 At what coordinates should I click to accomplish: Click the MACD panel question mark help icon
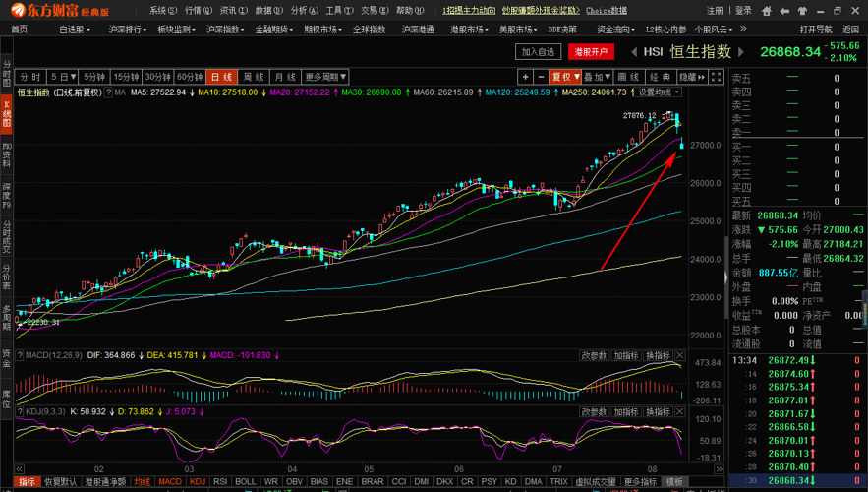click(20, 354)
